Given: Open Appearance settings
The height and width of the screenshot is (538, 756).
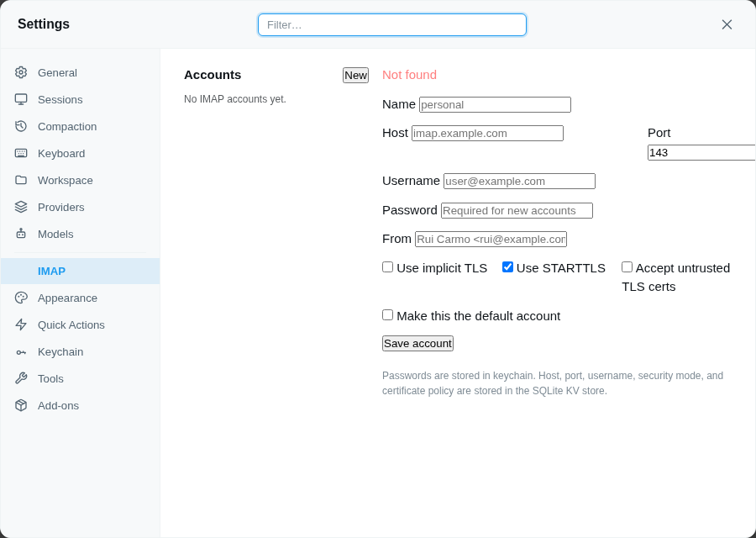Looking at the screenshot, I should point(80,298).
